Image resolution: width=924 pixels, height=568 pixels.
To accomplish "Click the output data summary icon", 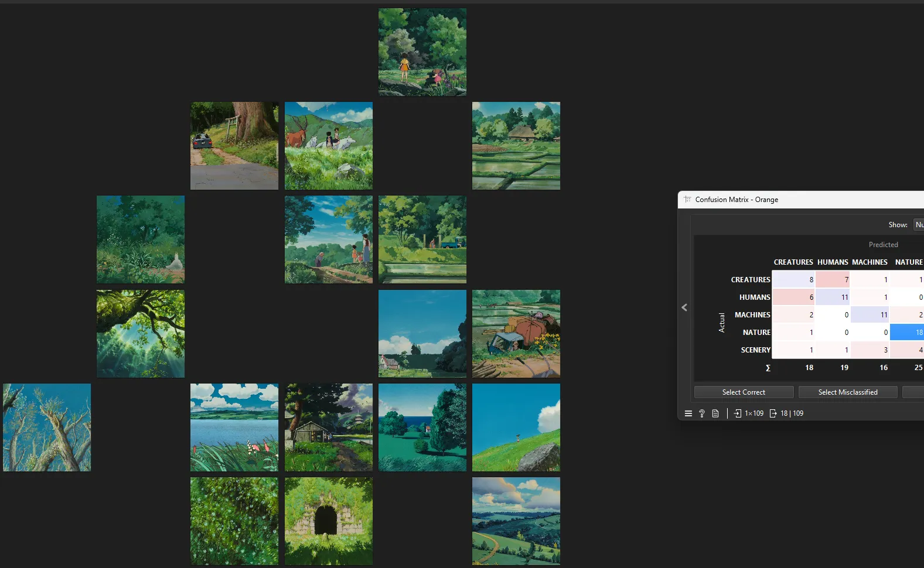I will [773, 413].
